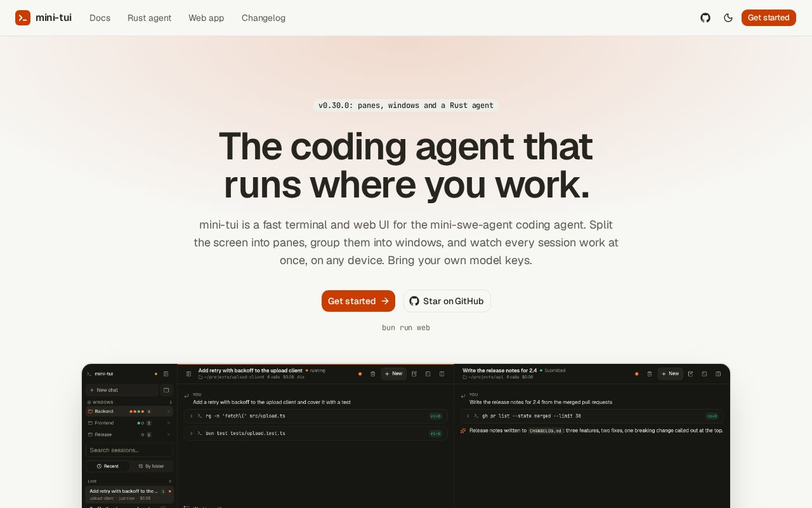Select the Backend window in sidebar
This screenshot has width=812, height=508.
(x=129, y=411)
